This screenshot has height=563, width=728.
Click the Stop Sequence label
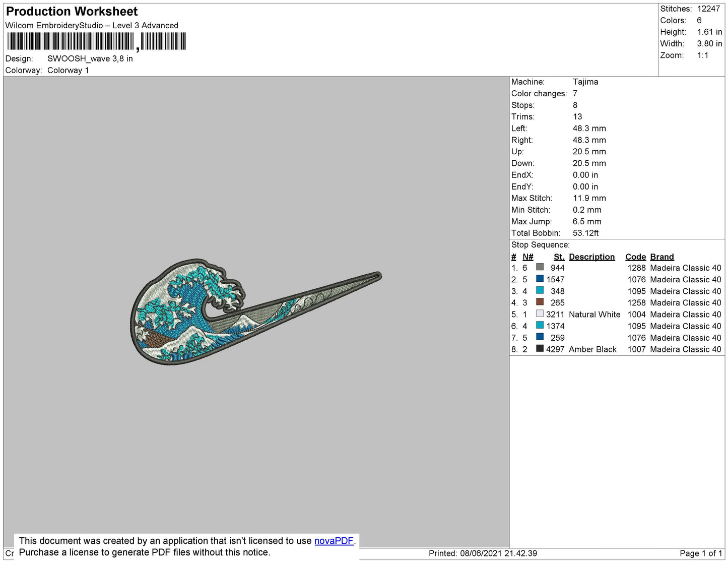[x=540, y=245]
